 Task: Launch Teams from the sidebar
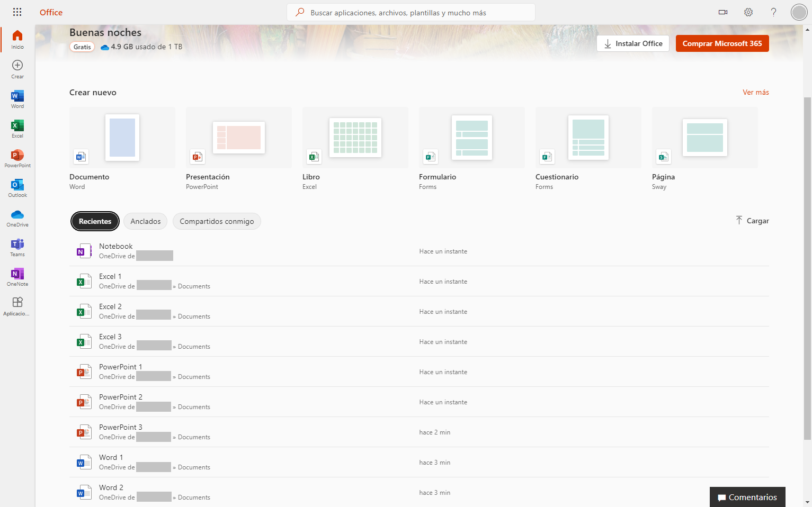click(x=17, y=247)
